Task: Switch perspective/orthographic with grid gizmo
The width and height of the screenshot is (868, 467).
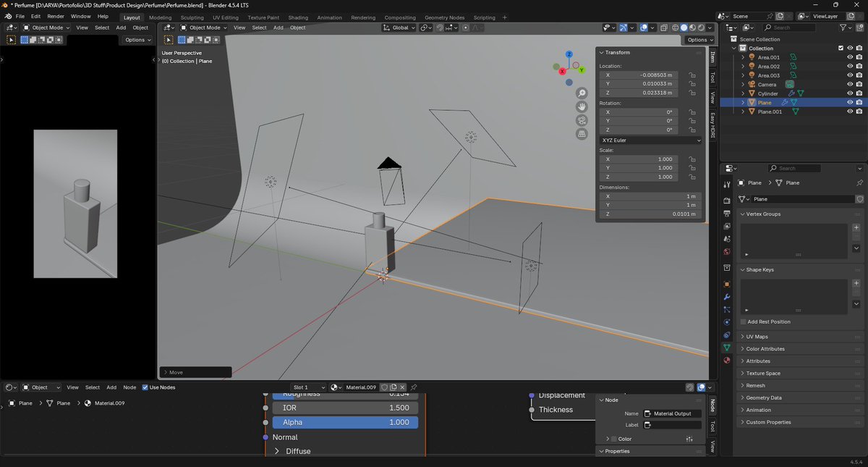Action: tap(582, 133)
